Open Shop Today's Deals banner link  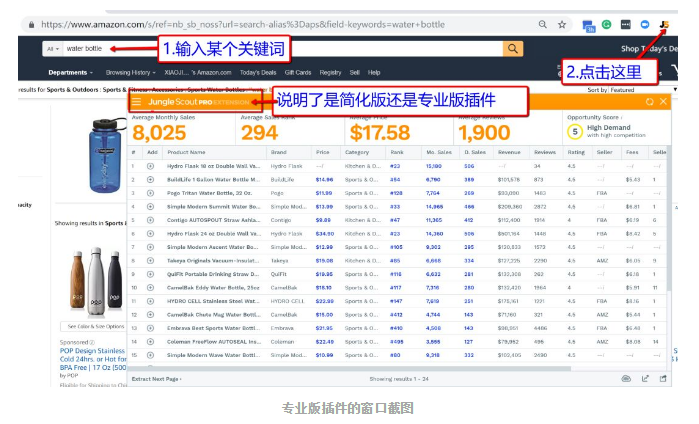click(x=649, y=49)
